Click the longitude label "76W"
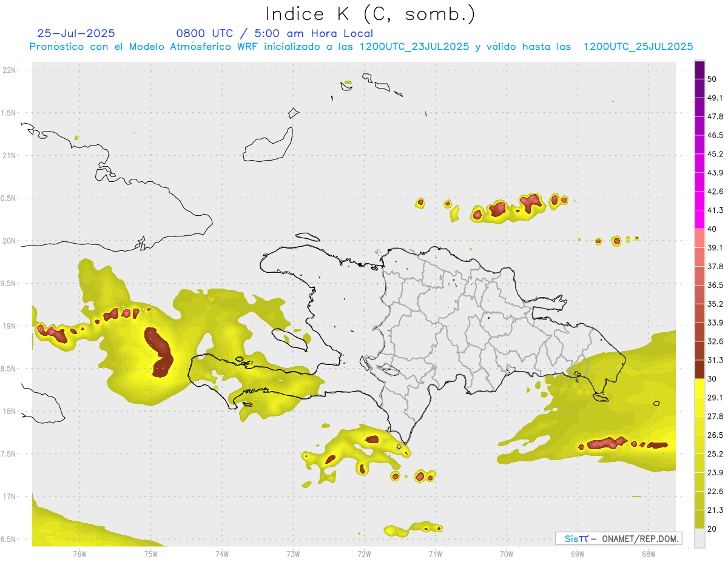The image size is (728, 562). point(79,554)
